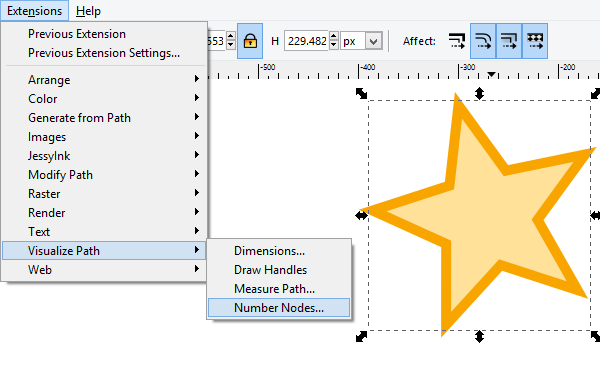Click the bottom-left corner scale handle
This screenshot has height=375, width=600.
tap(361, 336)
